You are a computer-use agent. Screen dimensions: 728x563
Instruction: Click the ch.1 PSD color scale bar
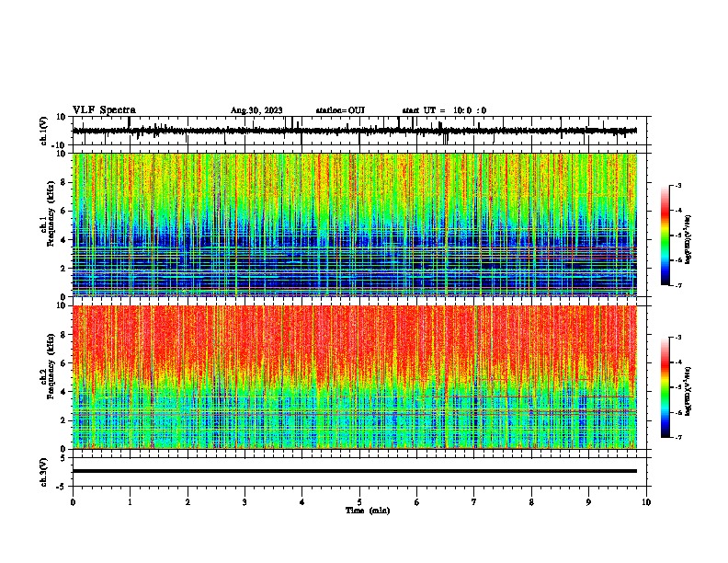pyautogui.click(x=665, y=236)
